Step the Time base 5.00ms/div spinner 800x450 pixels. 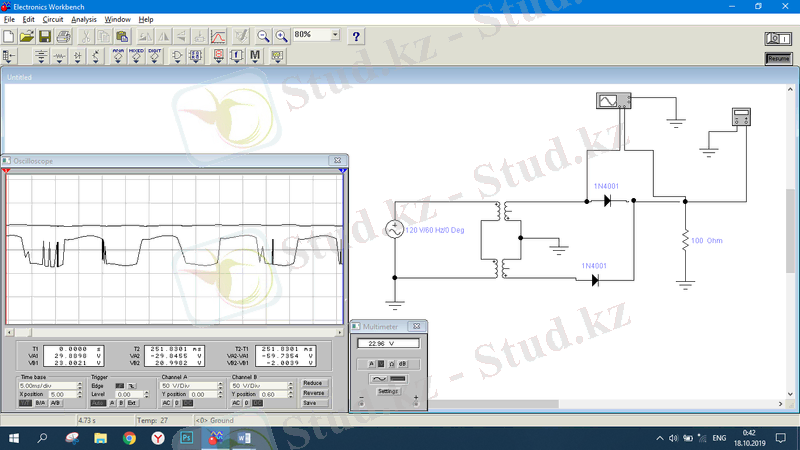click(x=77, y=385)
